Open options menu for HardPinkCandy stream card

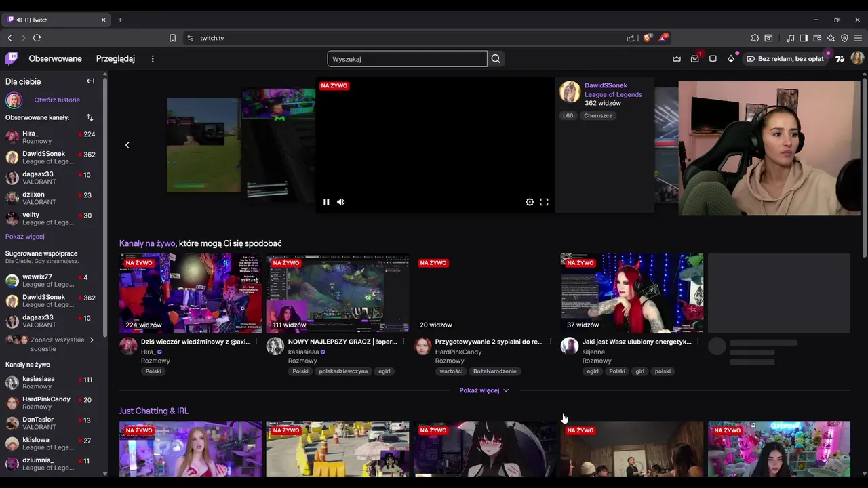[x=550, y=342]
